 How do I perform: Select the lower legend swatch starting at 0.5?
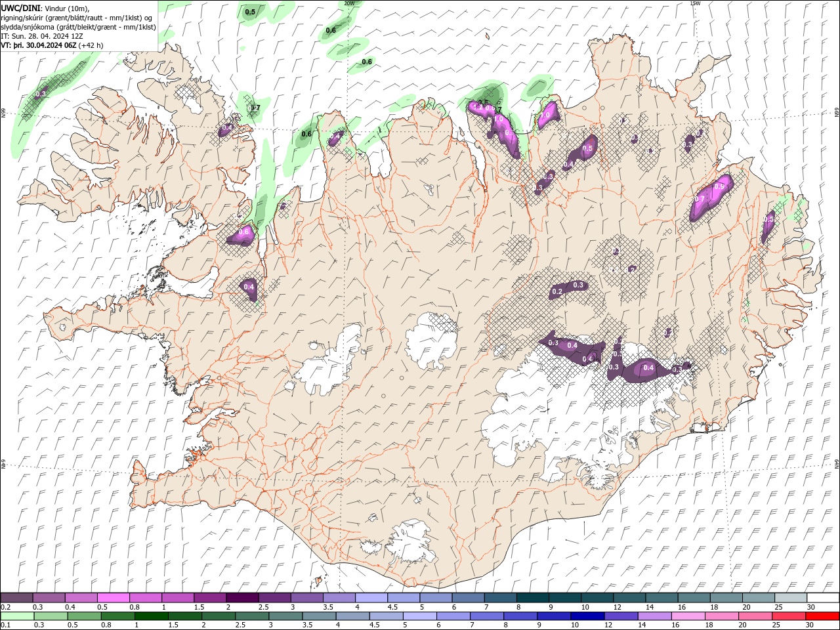[84, 616]
